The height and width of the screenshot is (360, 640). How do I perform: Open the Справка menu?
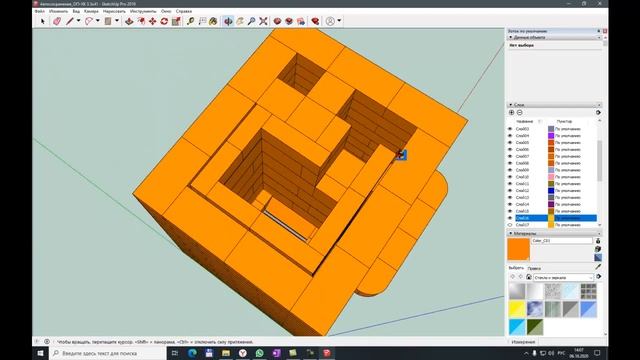(x=184, y=11)
